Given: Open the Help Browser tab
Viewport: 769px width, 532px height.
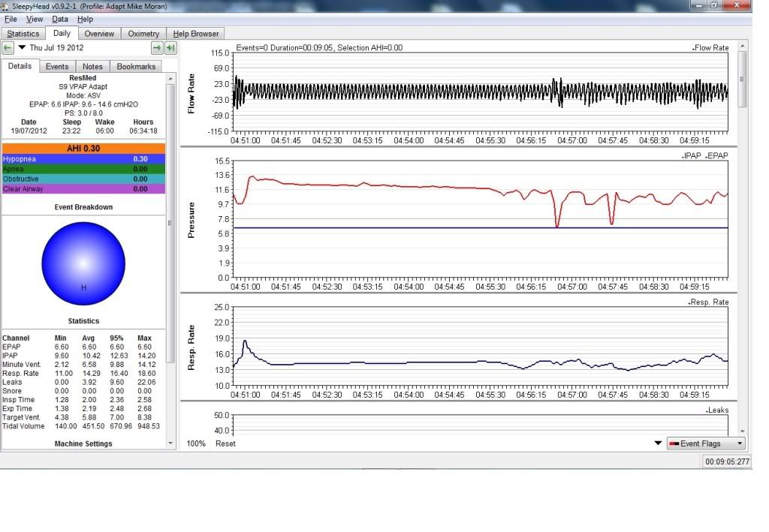Looking at the screenshot, I should [196, 34].
